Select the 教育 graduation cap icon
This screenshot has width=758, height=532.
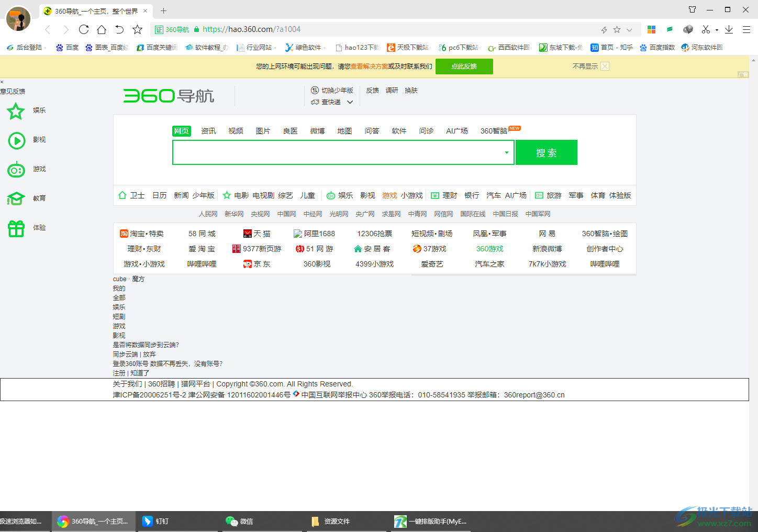[x=16, y=198]
